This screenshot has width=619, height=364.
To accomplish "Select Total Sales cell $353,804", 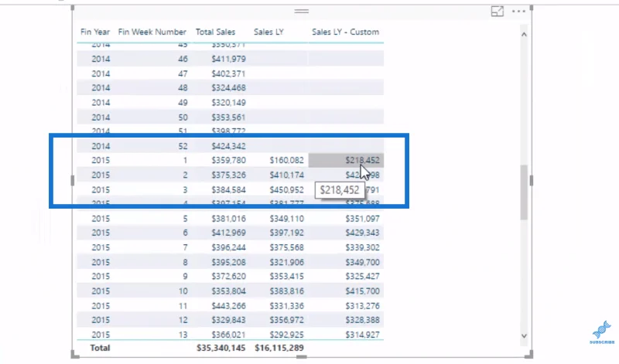I will 228,291.
